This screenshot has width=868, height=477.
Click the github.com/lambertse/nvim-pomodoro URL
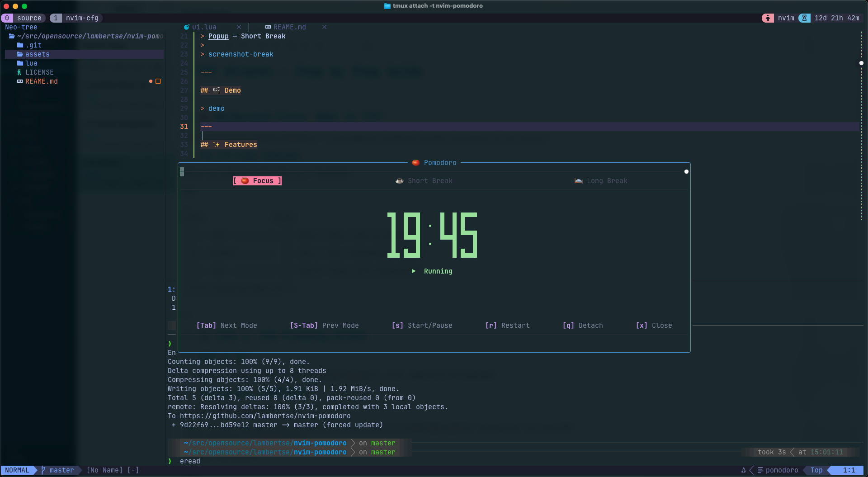point(265,416)
